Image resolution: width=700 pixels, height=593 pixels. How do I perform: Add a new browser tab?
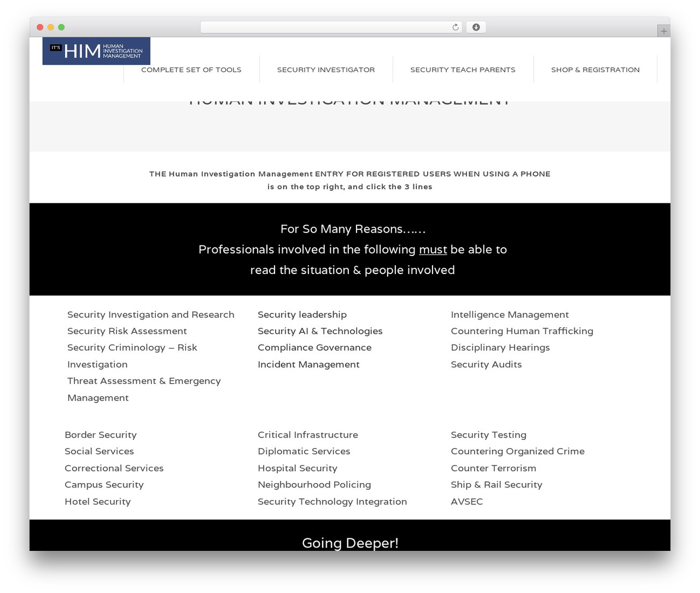click(x=663, y=31)
